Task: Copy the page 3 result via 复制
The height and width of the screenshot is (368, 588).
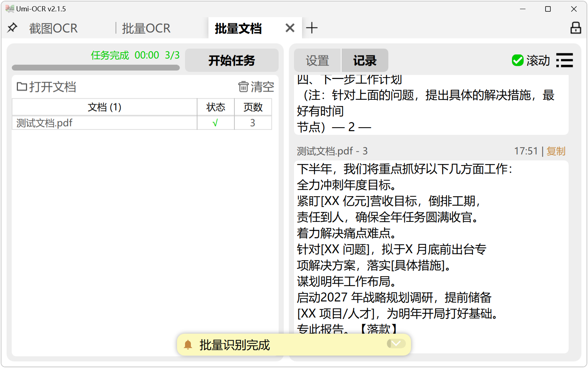Action: click(x=556, y=151)
